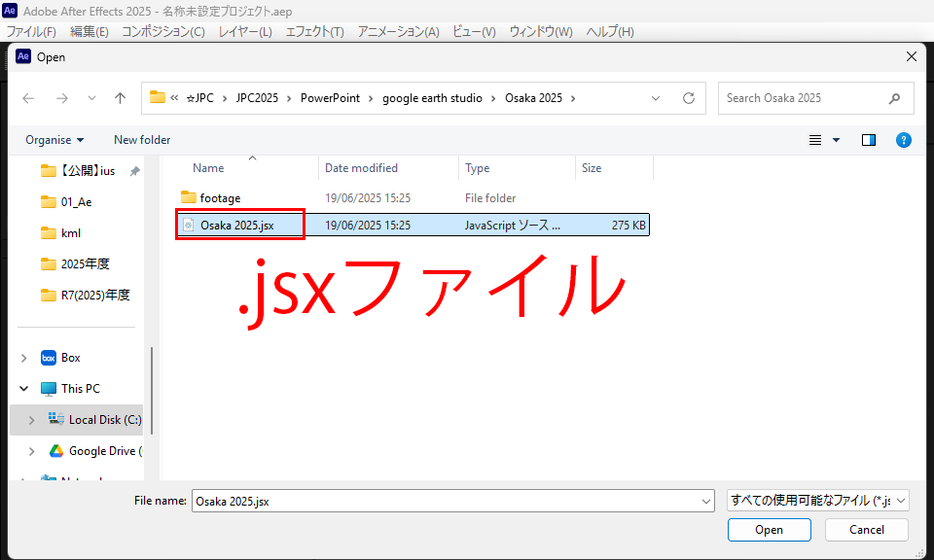Select the Osaka 2025.jsx file
Screen dimensions: 934x560
pyautogui.click(x=236, y=226)
